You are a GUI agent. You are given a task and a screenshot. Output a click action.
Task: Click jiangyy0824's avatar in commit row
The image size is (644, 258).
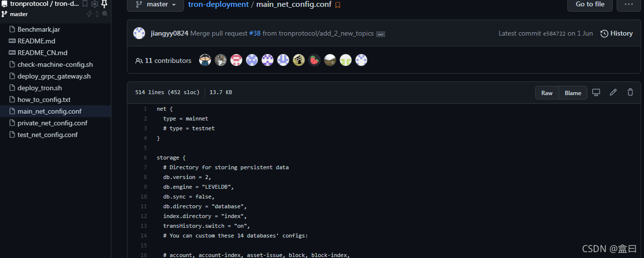[139, 34]
